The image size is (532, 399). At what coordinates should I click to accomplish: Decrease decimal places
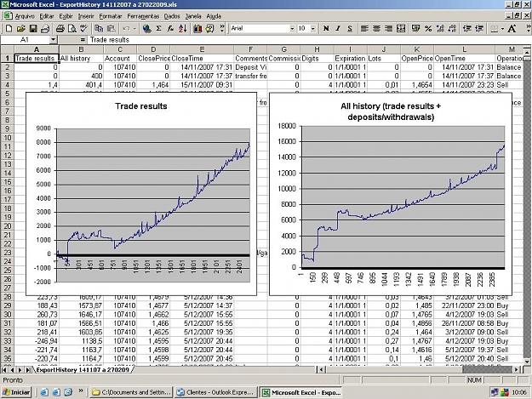pyautogui.click(x=452, y=28)
